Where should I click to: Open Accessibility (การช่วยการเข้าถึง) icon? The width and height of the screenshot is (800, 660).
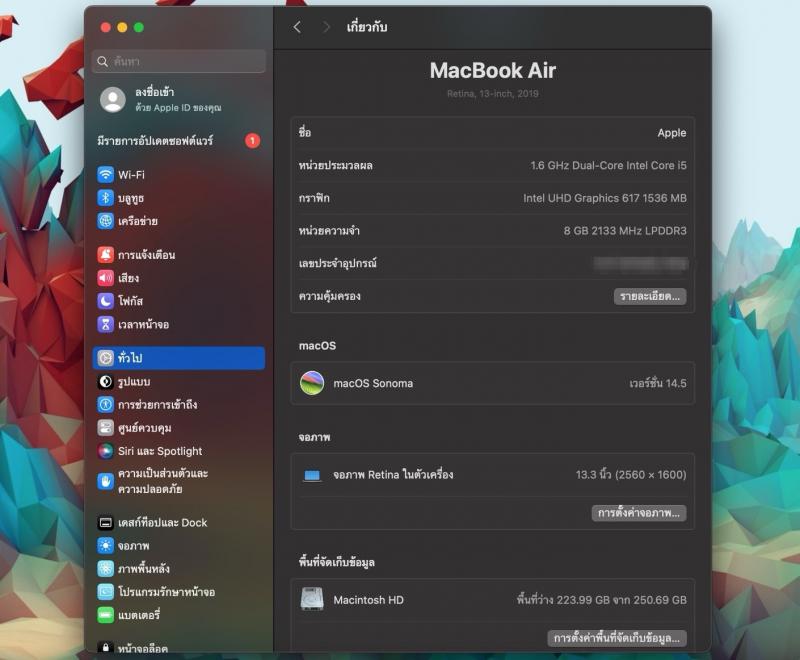(106, 404)
